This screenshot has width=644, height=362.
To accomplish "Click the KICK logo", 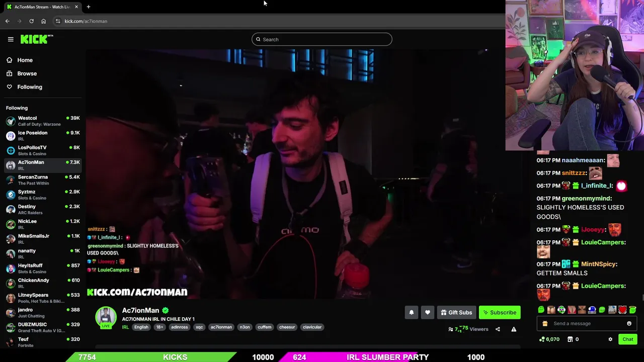I will 36,39.
